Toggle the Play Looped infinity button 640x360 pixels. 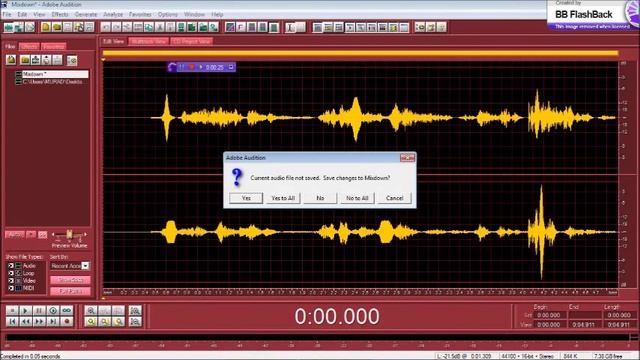coord(67,311)
